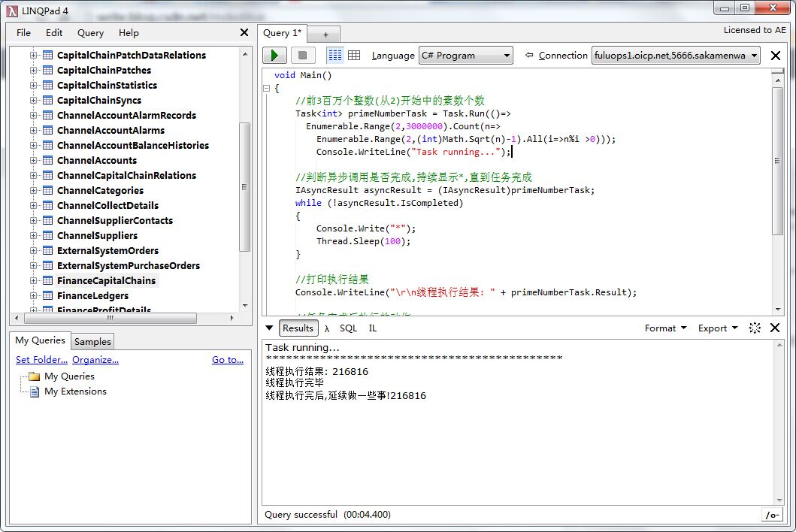Screen dimensions: 796x532
Task: Click the Go to... link
Action: 228,359
